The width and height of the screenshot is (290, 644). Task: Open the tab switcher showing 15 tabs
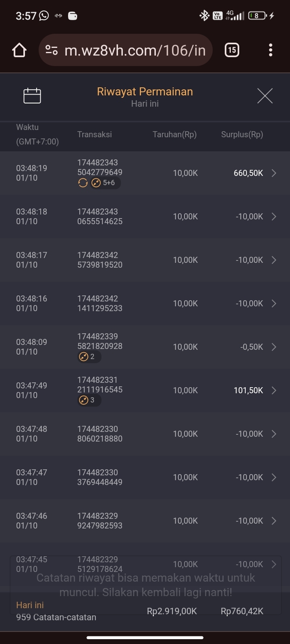click(232, 50)
